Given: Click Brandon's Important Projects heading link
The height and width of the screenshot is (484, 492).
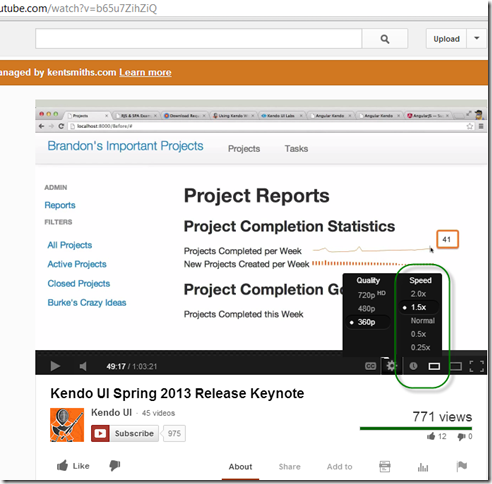Looking at the screenshot, I should coord(125,146).
